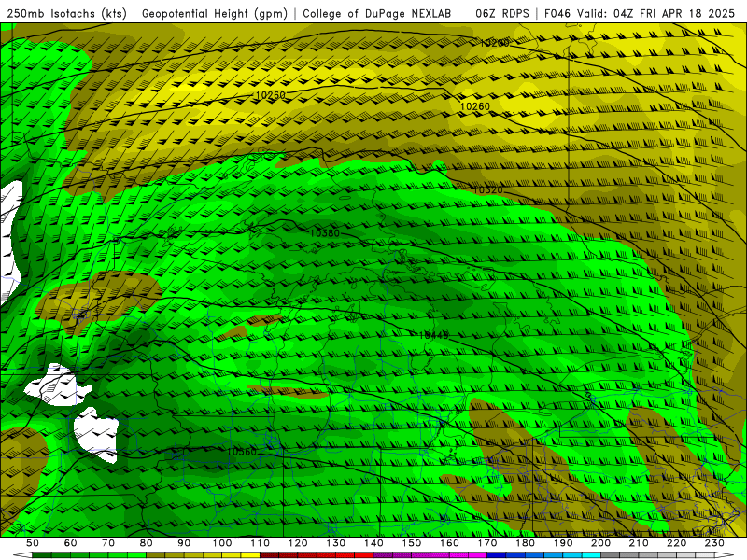
Task: Click the 10260 contour label right of center
Action: click(475, 106)
